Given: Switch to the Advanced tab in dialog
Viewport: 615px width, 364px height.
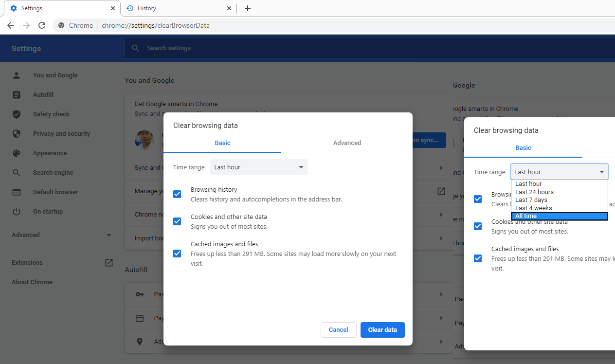Looking at the screenshot, I should tap(347, 143).
